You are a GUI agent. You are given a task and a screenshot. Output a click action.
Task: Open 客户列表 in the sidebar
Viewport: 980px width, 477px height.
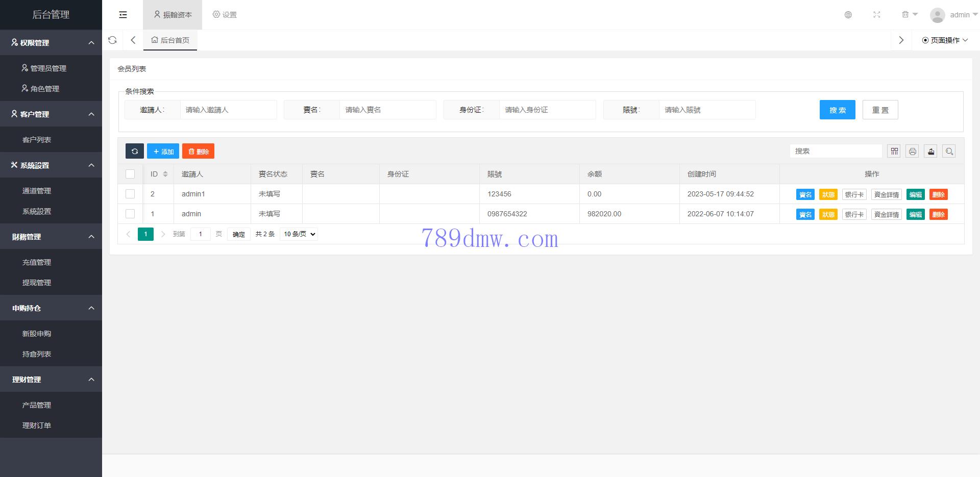point(37,140)
